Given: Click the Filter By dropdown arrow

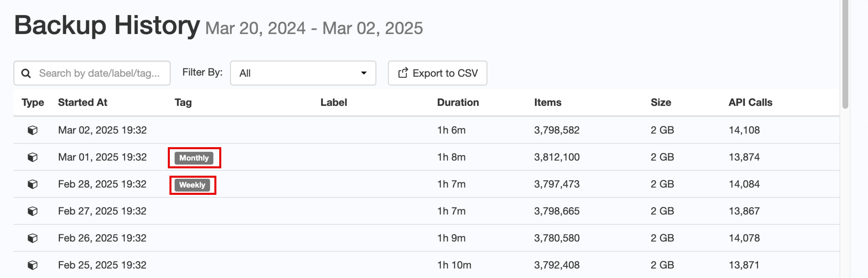Looking at the screenshot, I should [363, 73].
